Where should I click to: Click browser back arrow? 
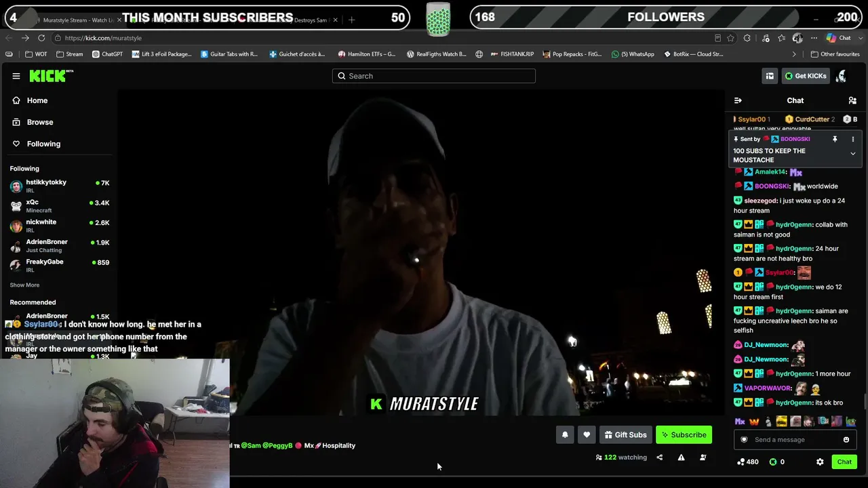click(x=8, y=38)
